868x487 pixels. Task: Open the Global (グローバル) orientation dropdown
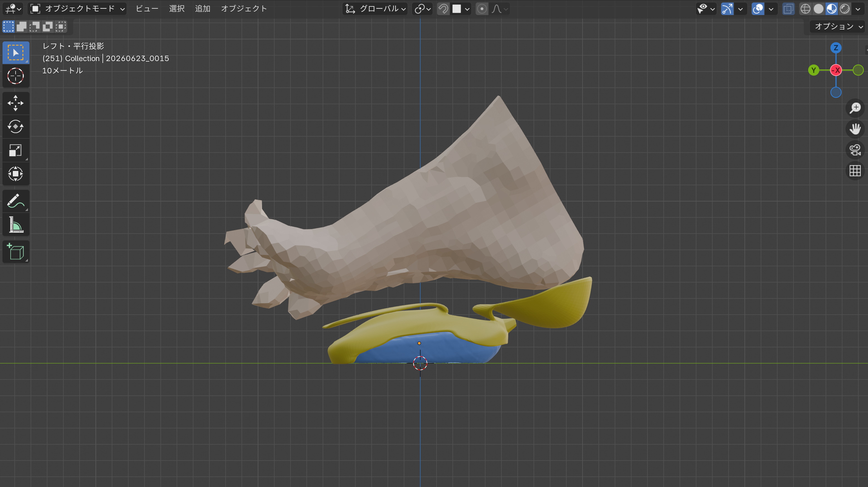pyautogui.click(x=375, y=9)
